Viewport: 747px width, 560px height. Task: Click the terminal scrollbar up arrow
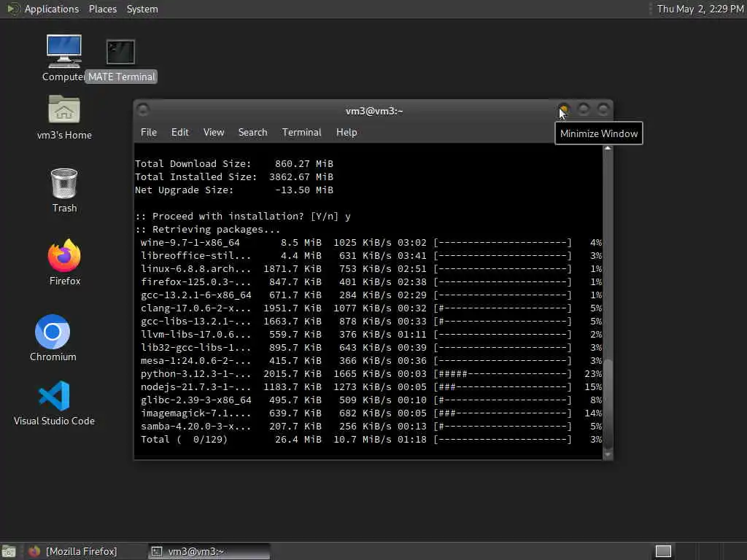[x=608, y=149]
